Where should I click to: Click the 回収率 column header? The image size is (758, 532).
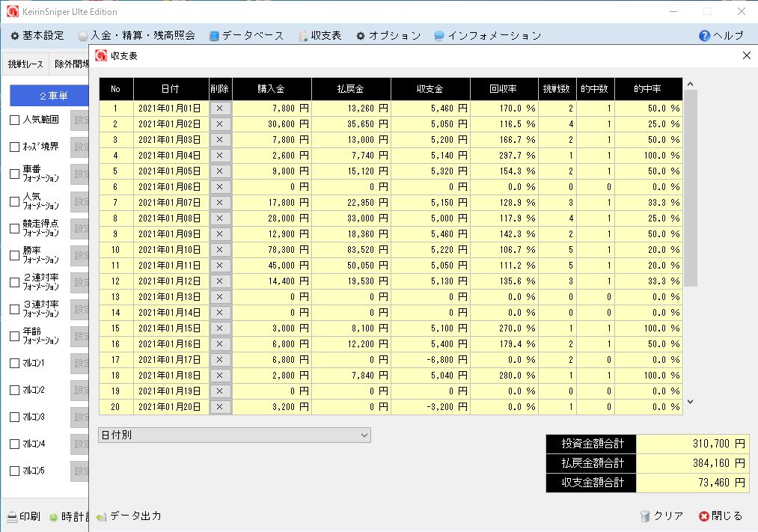pos(504,89)
